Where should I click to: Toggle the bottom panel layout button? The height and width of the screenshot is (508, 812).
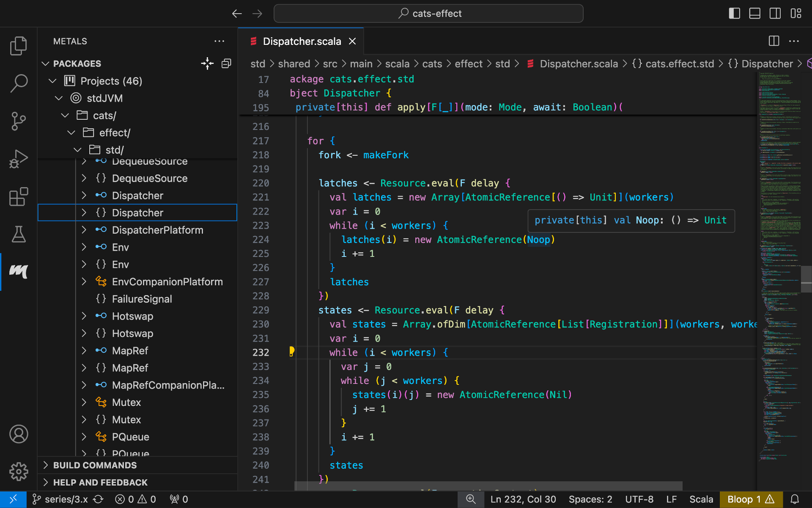point(754,14)
